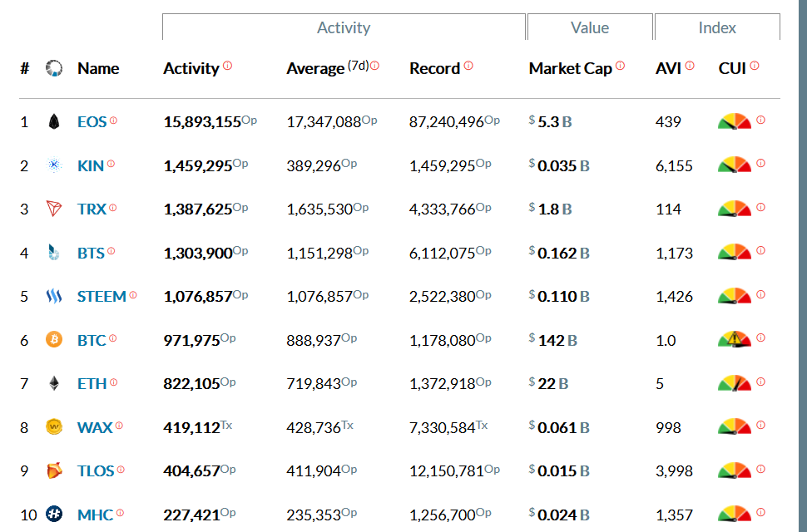Click the info icon beside KIN name
Viewport: 807px width, 532px height.
pos(111,164)
